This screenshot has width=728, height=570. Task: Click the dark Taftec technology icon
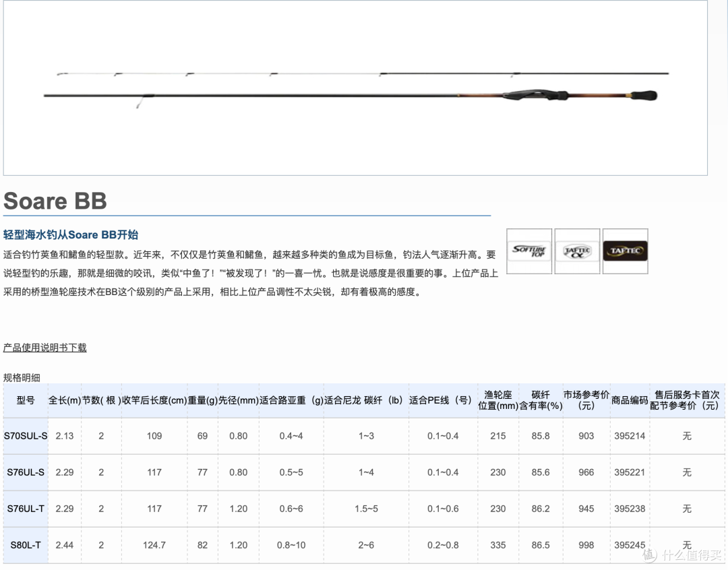tap(626, 251)
